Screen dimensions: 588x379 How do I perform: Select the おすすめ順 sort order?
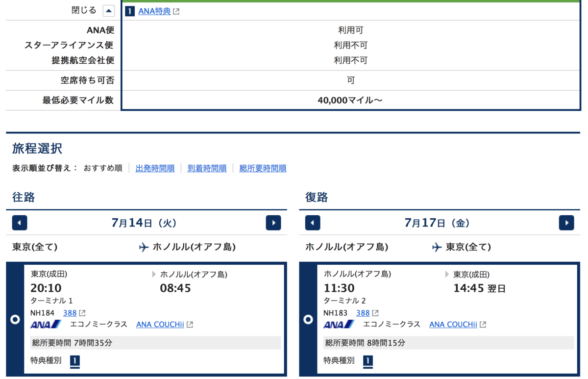pyautogui.click(x=103, y=168)
